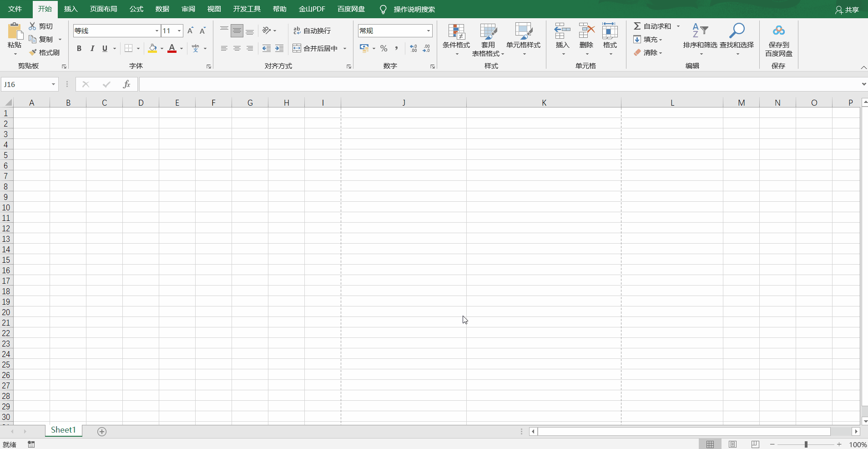Open Find and Select (查找和选择)
The image size is (868, 449).
[x=737, y=39]
